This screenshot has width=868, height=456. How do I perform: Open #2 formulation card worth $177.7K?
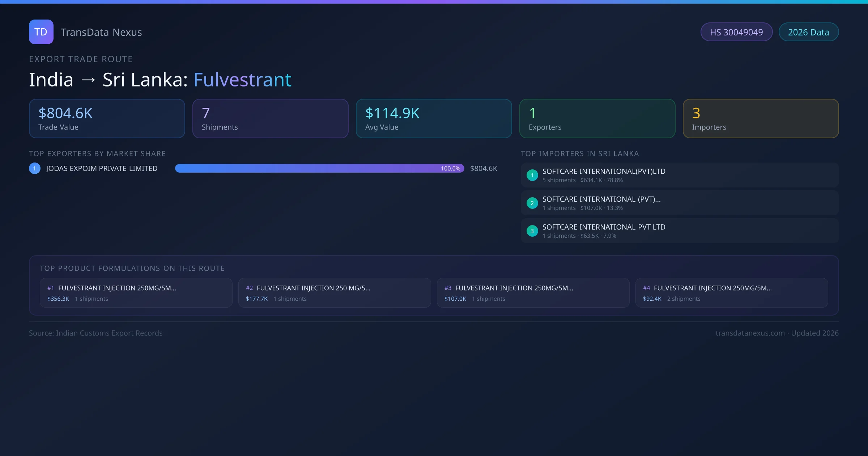point(335,293)
